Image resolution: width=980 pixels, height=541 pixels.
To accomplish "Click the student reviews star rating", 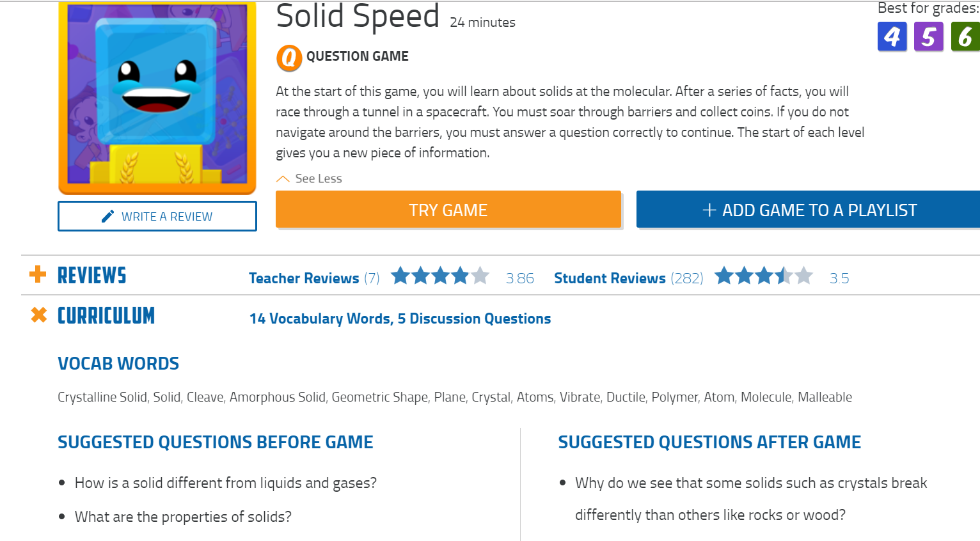I will 764,276.
